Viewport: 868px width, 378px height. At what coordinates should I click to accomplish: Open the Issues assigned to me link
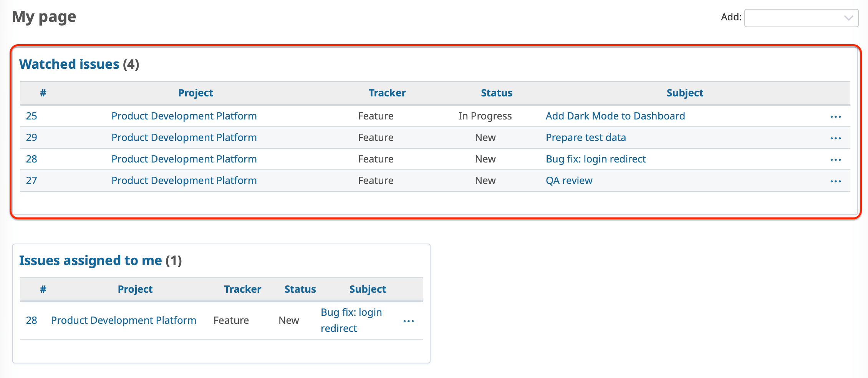(x=90, y=260)
